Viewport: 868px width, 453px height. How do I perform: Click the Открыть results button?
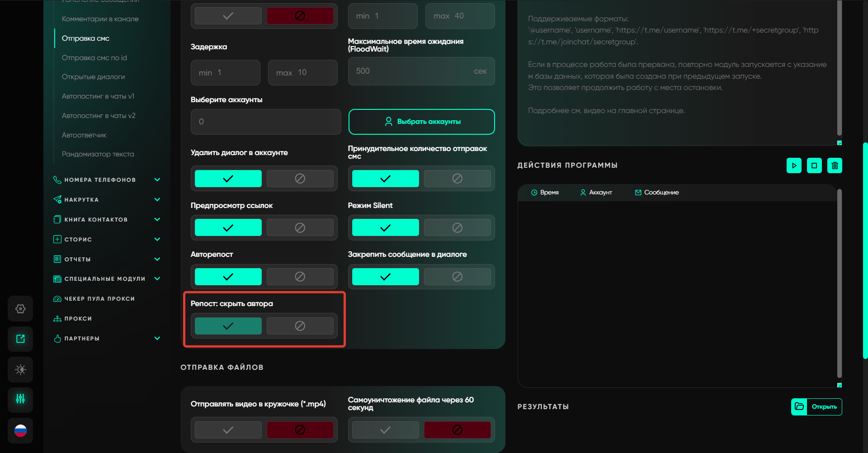(824, 406)
